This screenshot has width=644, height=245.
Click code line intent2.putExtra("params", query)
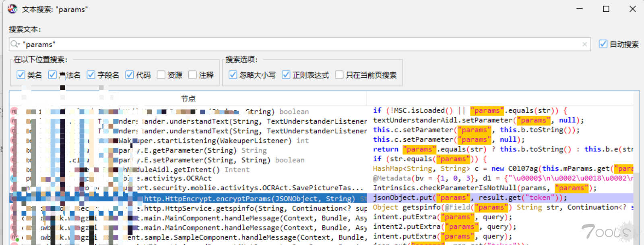click(444, 226)
